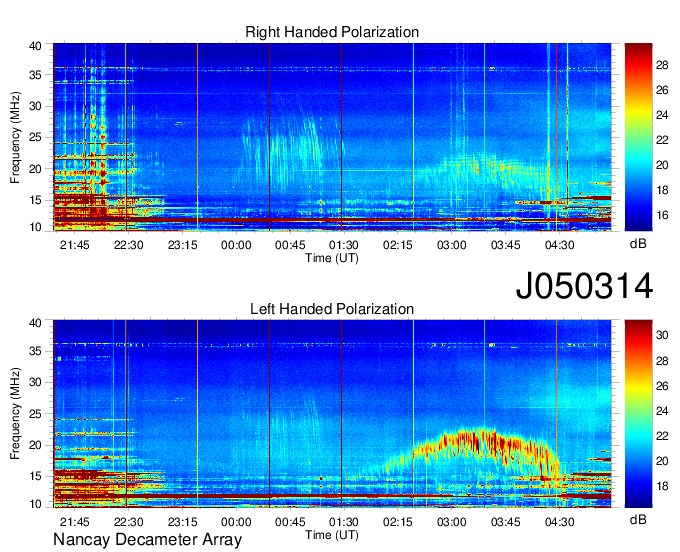Select 'Frequency (MHz)' axis label of Right Handed plot

[15, 137]
